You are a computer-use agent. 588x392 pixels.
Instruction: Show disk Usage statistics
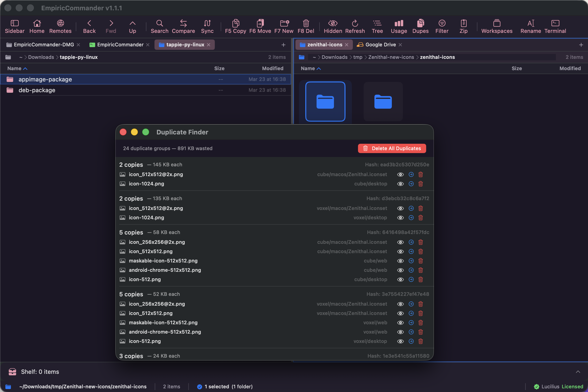click(x=398, y=26)
